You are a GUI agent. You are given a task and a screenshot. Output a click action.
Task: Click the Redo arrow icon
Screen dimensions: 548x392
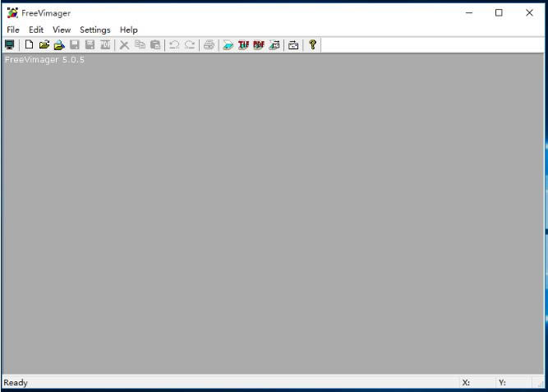coord(190,44)
